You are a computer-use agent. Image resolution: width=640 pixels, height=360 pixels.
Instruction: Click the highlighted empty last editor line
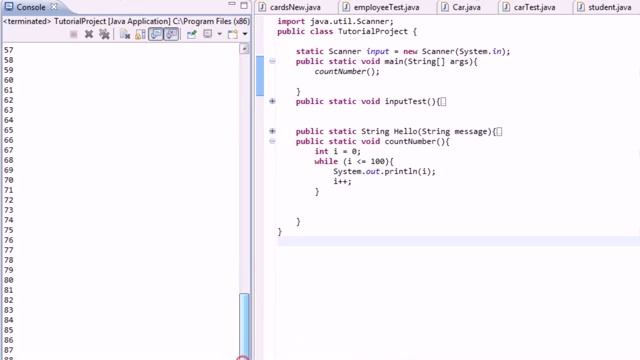(x=458, y=242)
